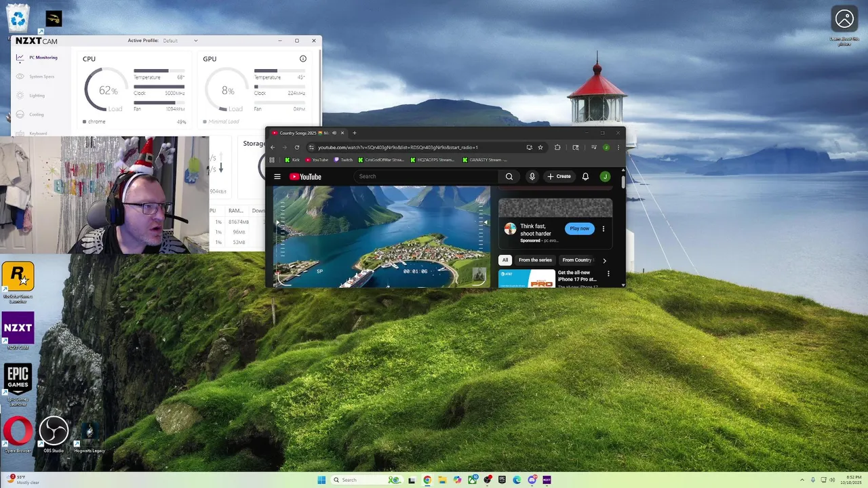Open the Recycle Bin desktop icon
The height and width of the screenshot is (488, 868).
pyautogui.click(x=18, y=19)
